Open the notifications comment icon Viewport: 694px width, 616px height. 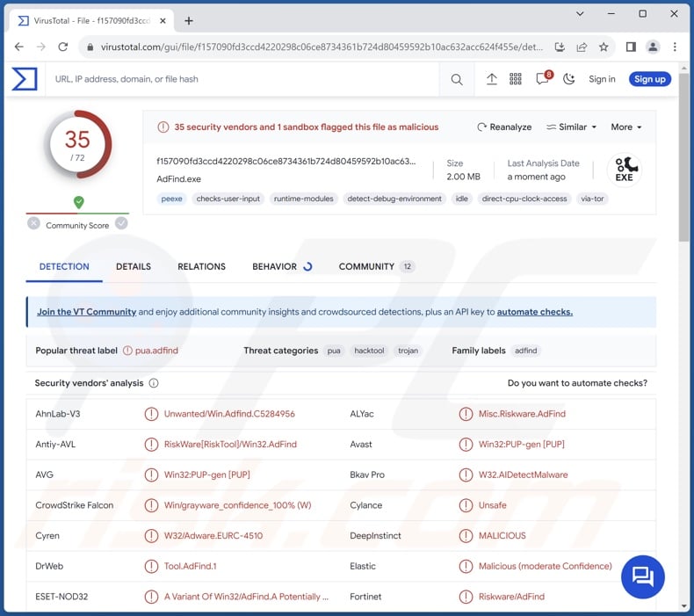(x=543, y=79)
